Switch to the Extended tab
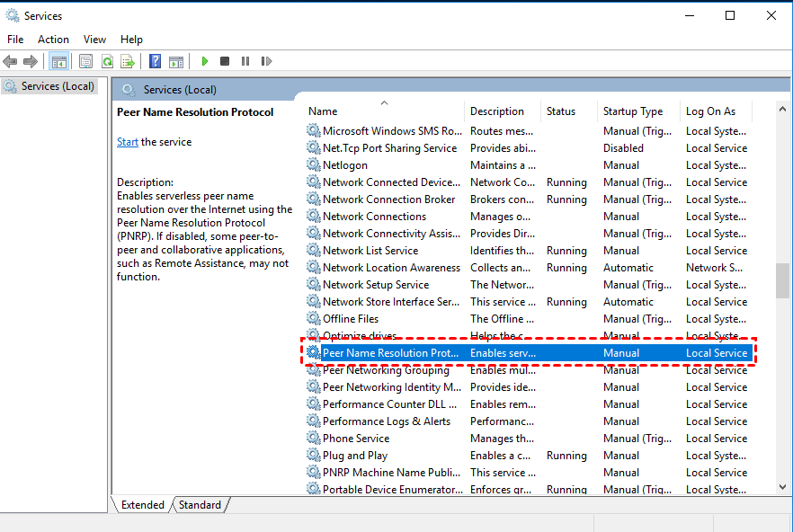 click(x=142, y=505)
